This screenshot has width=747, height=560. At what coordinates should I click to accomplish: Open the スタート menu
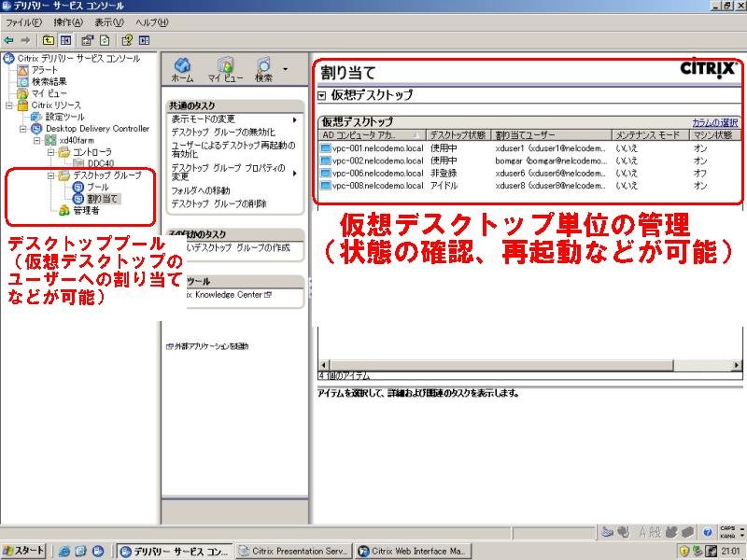[23, 551]
